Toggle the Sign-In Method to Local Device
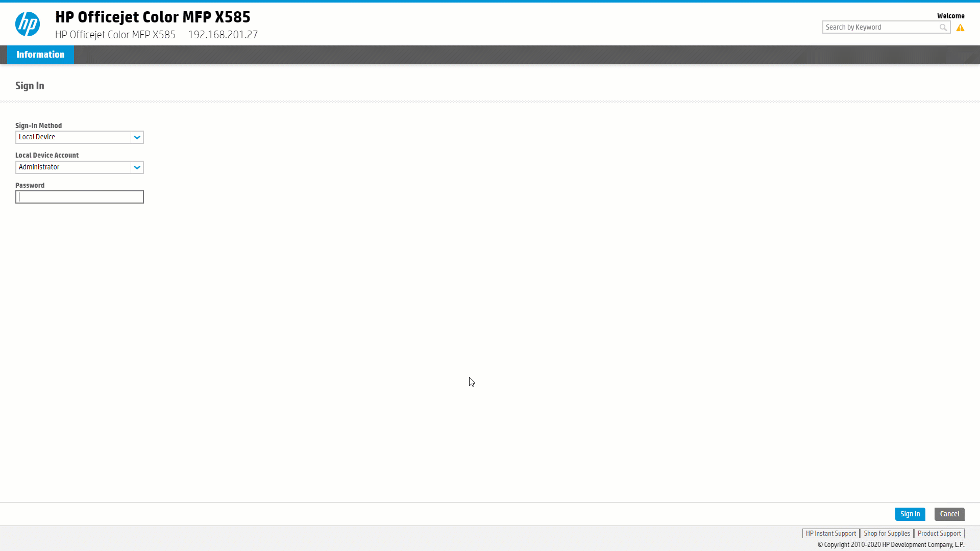This screenshot has height=551, width=980. point(79,137)
